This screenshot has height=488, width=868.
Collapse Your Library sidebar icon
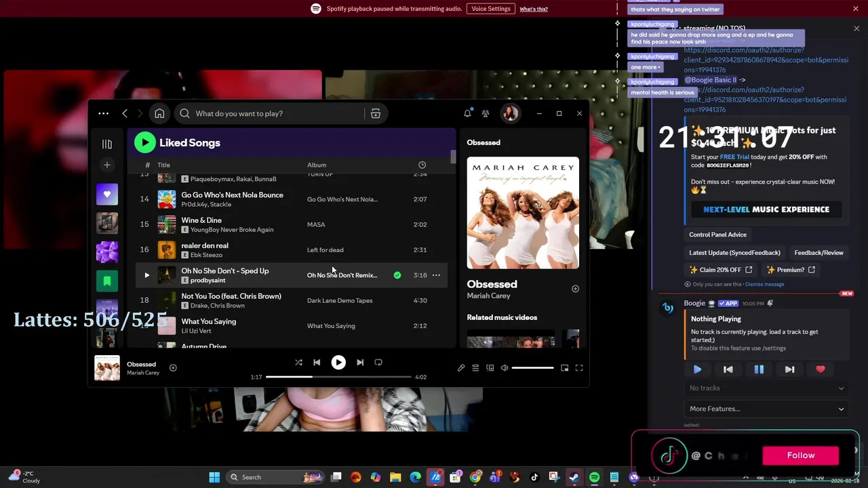(106, 144)
